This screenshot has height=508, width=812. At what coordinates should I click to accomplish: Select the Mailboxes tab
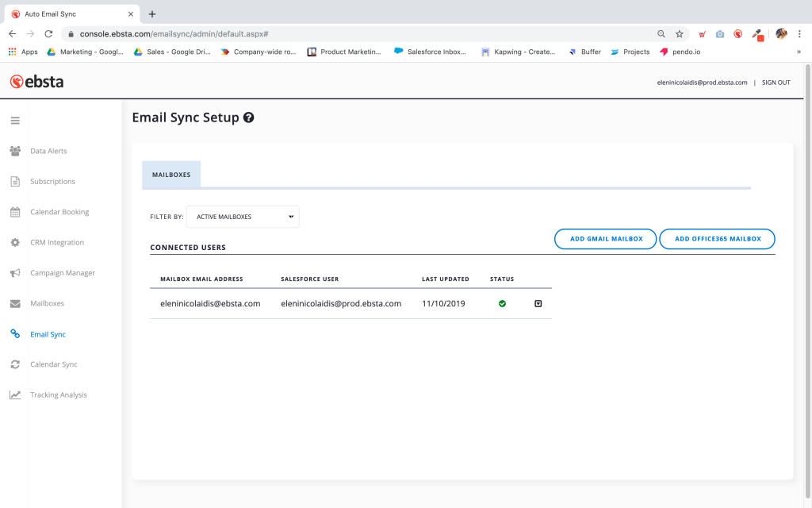pyautogui.click(x=171, y=175)
